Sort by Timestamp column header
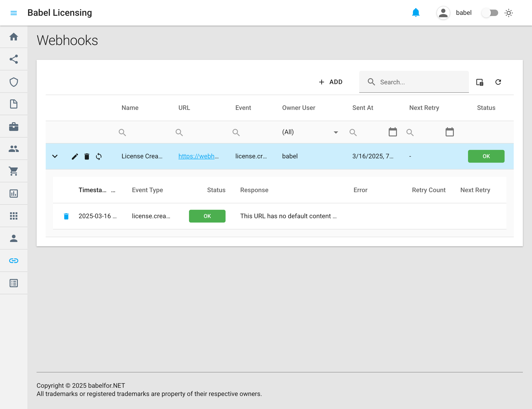The image size is (532, 409). [93, 190]
